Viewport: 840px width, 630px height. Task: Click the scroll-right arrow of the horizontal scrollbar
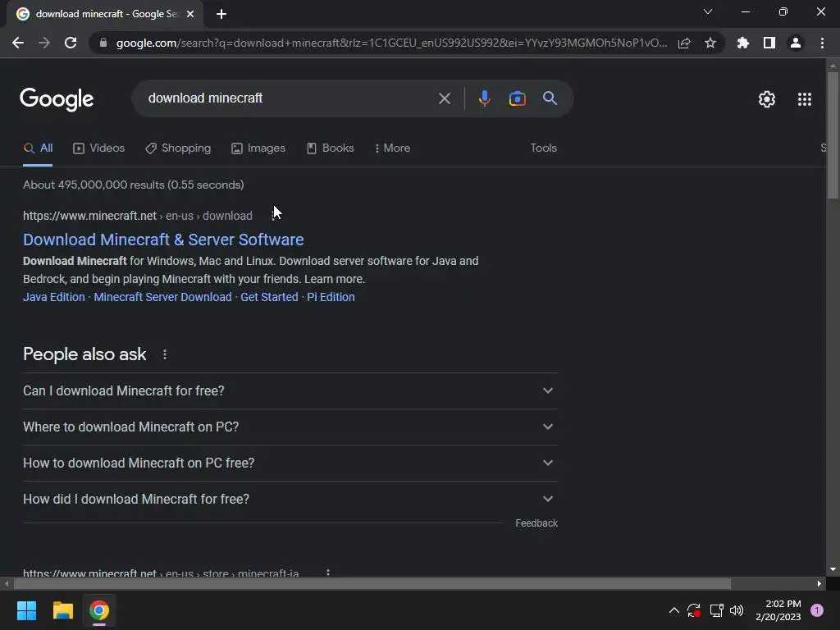coord(819,583)
